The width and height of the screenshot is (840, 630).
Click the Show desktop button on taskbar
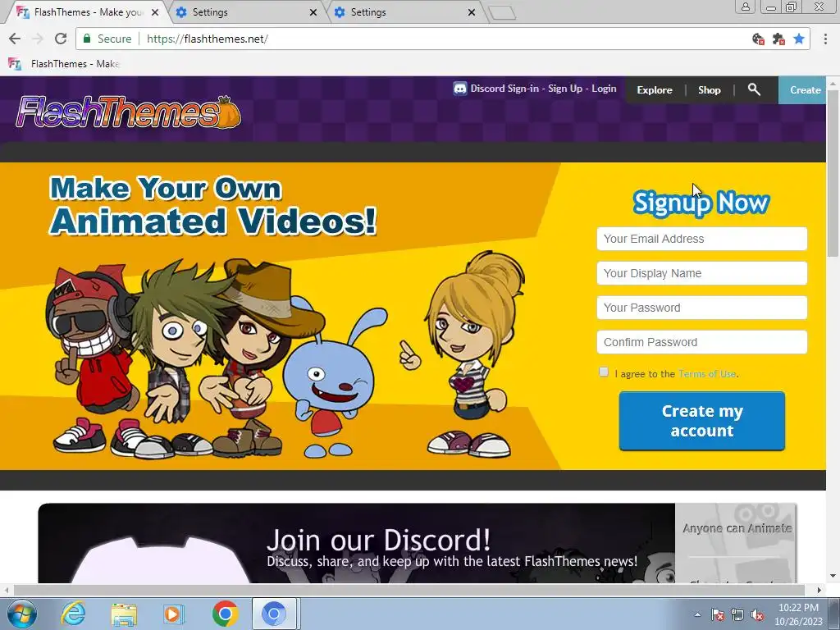click(836, 614)
